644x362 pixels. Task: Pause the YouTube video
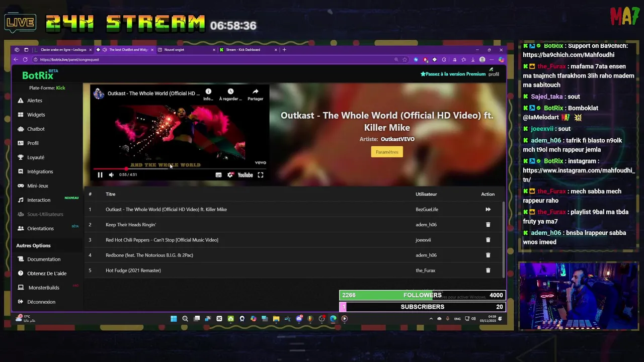click(x=100, y=175)
